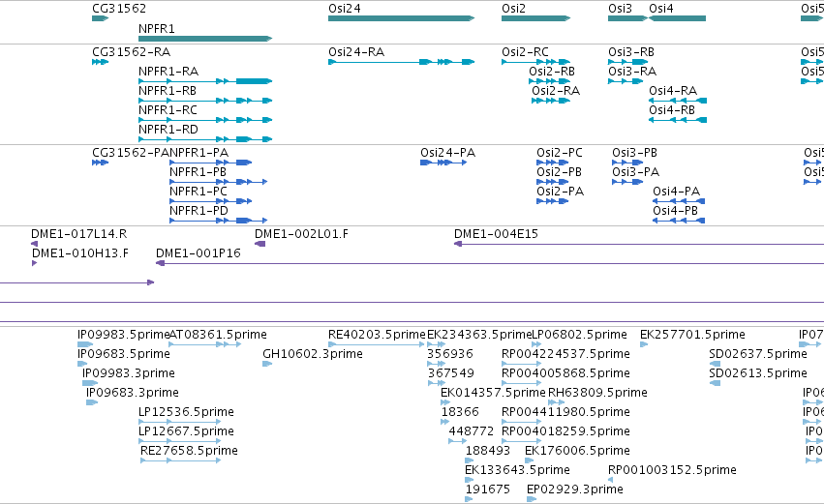Open the GH10602.3prime EST
Image resolution: width=824 pixels, height=504 pixels.
click(267, 364)
